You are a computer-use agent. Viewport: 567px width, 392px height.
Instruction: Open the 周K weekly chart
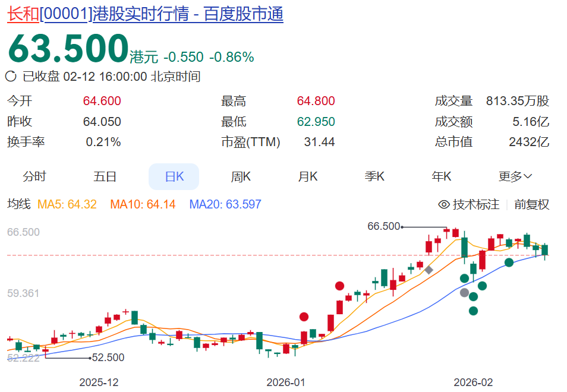click(x=240, y=176)
